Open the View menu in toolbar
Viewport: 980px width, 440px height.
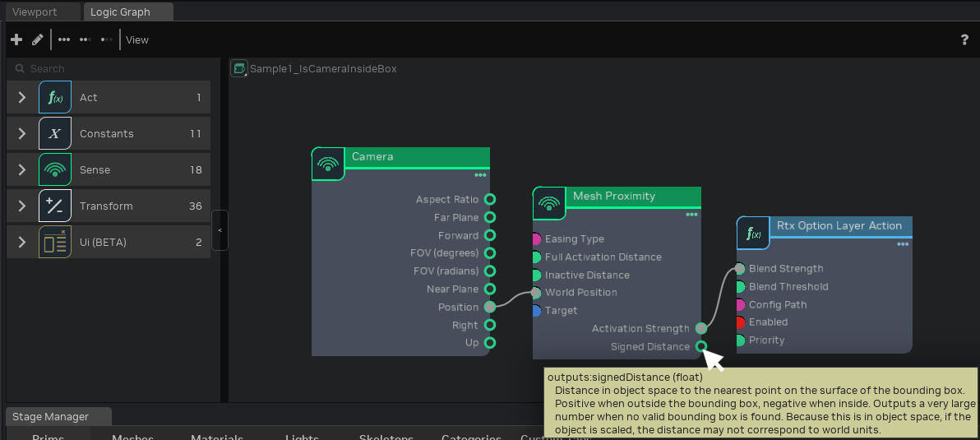136,40
